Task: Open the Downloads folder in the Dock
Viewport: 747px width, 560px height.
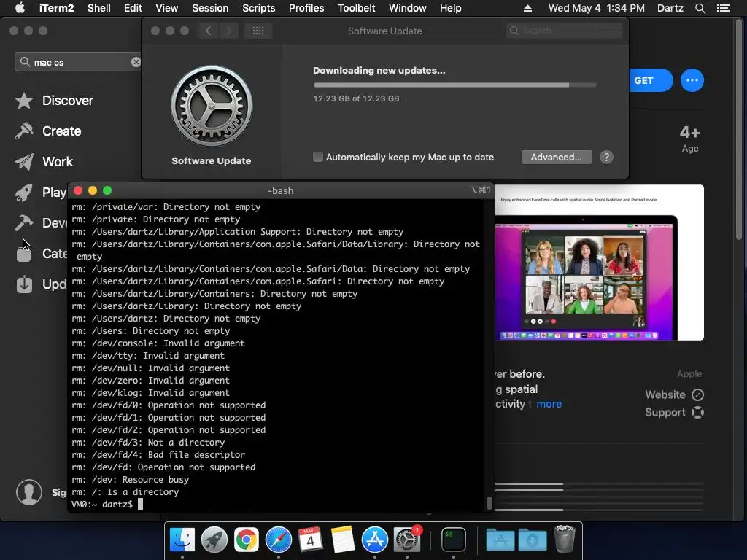Action: [x=532, y=540]
